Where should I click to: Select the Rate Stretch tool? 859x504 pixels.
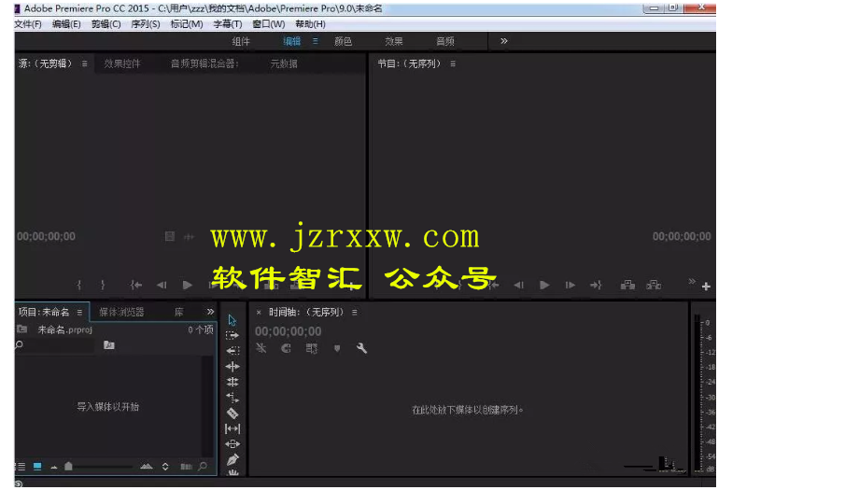(x=232, y=398)
